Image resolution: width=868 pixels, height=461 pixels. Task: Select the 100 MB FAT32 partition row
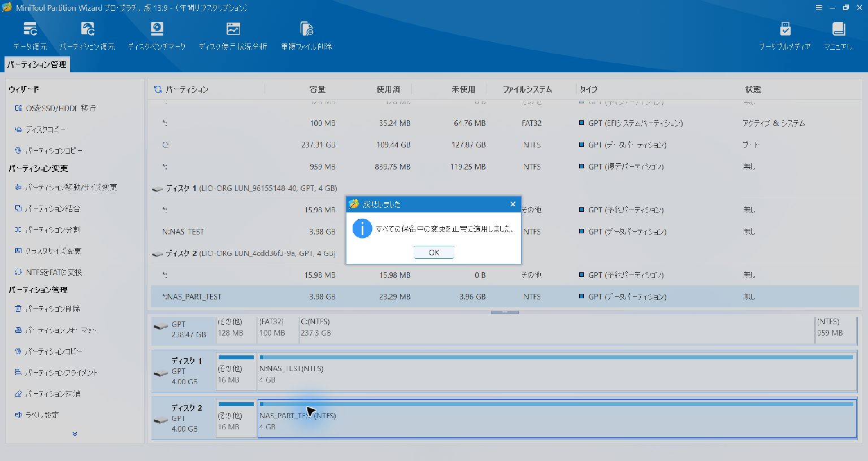point(505,123)
